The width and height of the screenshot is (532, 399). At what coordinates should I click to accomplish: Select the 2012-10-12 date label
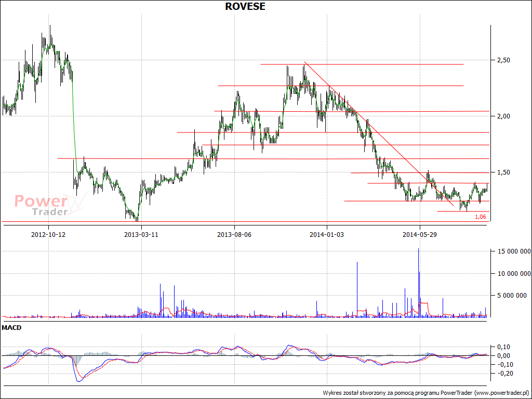coord(48,234)
